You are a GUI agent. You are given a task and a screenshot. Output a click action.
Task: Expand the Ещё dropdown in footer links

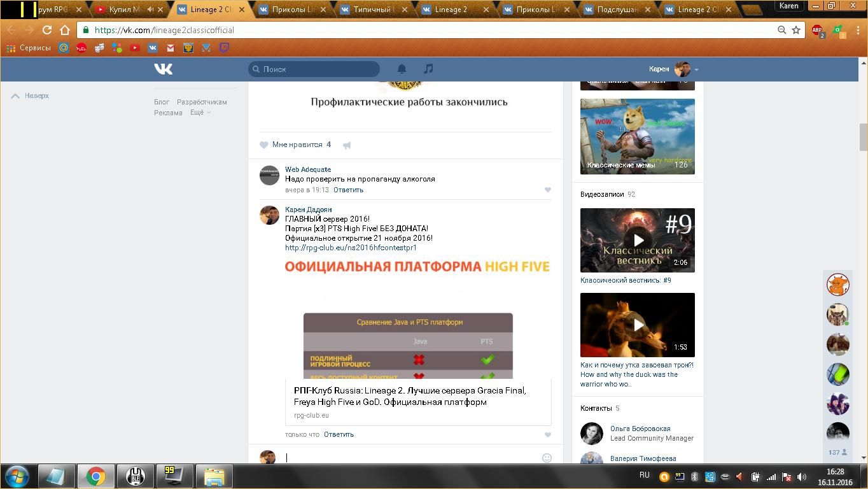pyautogui.click(x=200, y=113)
